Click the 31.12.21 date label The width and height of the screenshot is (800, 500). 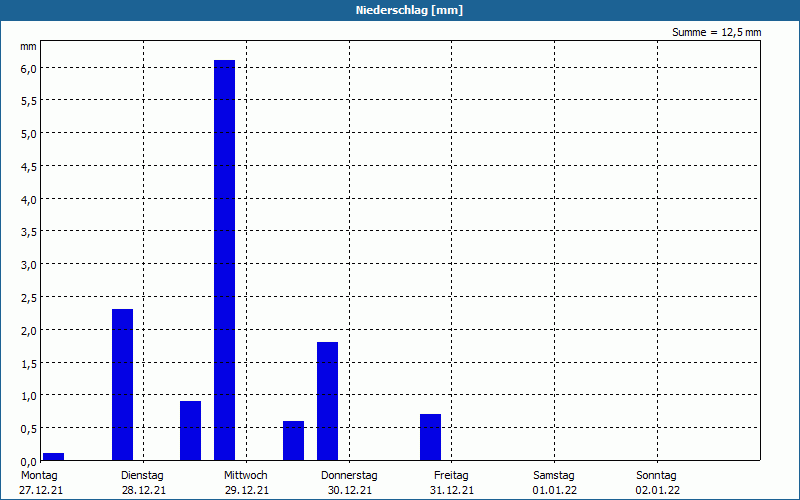click(x=452, y=491)
